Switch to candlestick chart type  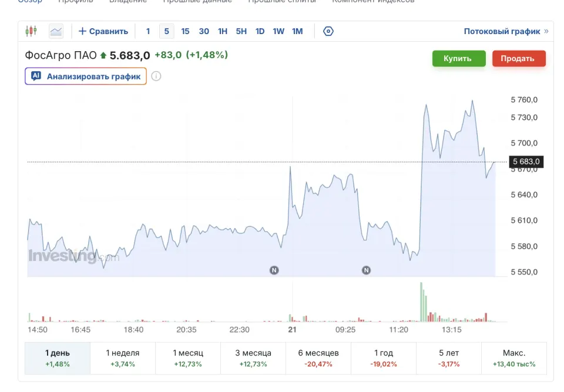(31, 31)
